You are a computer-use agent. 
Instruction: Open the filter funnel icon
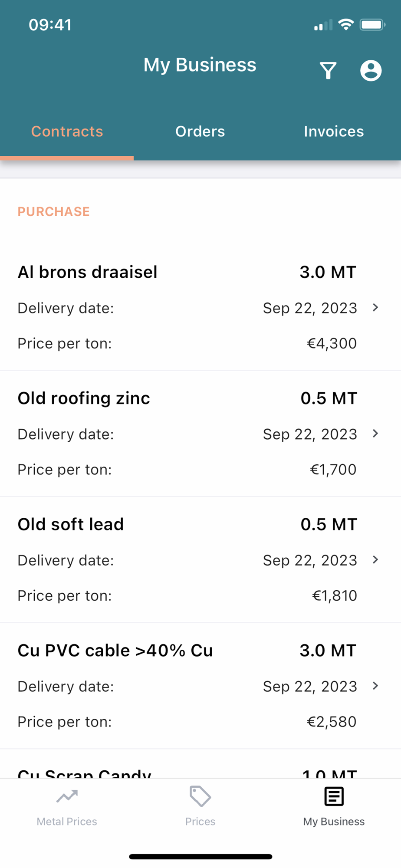328,70
